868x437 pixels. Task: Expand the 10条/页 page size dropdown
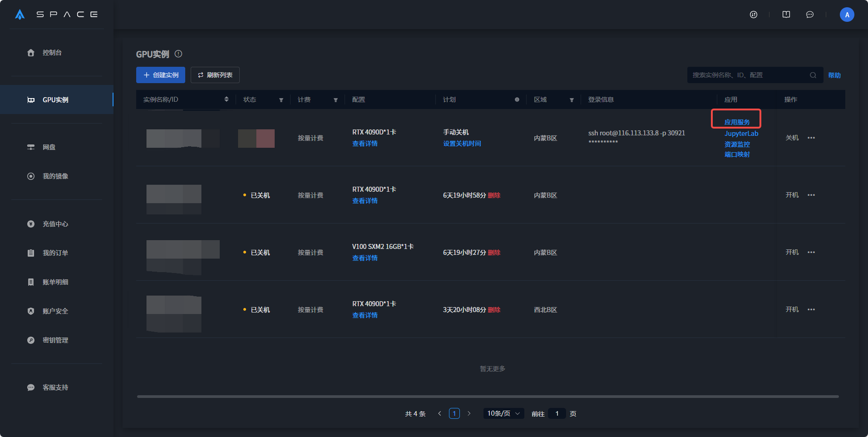click(503, 413)
